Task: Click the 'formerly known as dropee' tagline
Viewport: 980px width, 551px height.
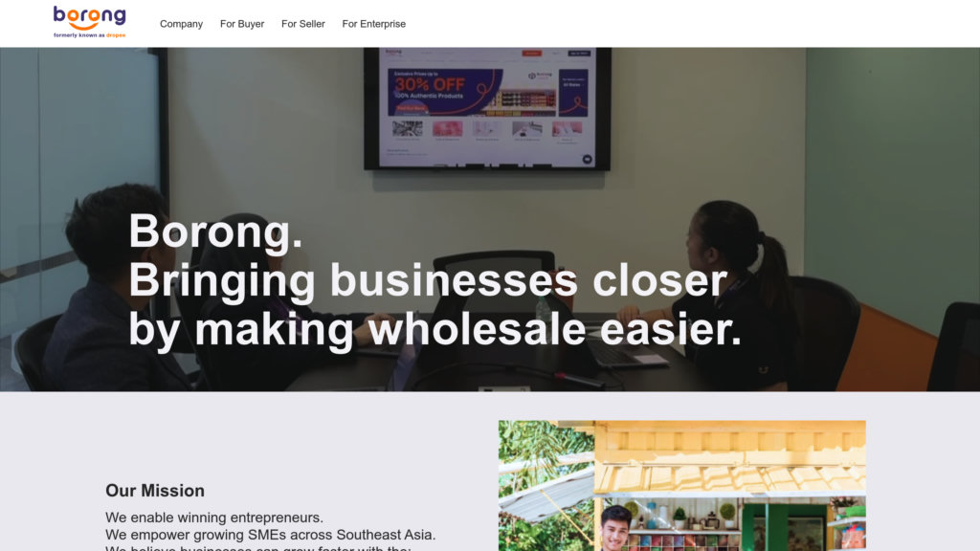Action: tap(89, 35)
